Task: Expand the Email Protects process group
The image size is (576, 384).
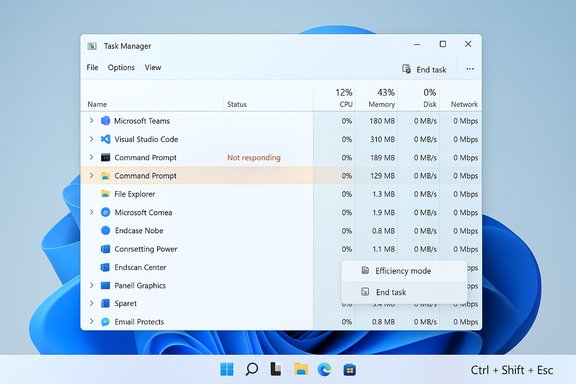Action: coord(91,321)
